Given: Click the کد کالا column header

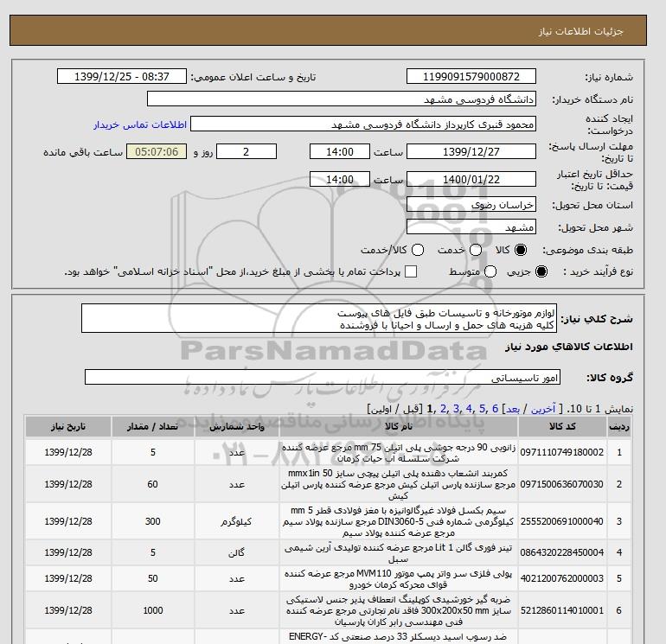Looking at the screenshot, I should pos(562,427).
